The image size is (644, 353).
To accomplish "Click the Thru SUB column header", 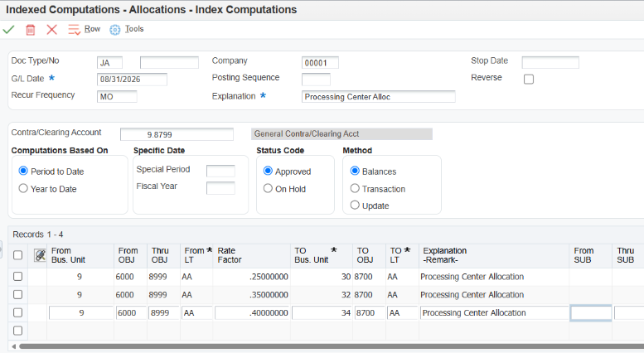I will coord(627,255).
